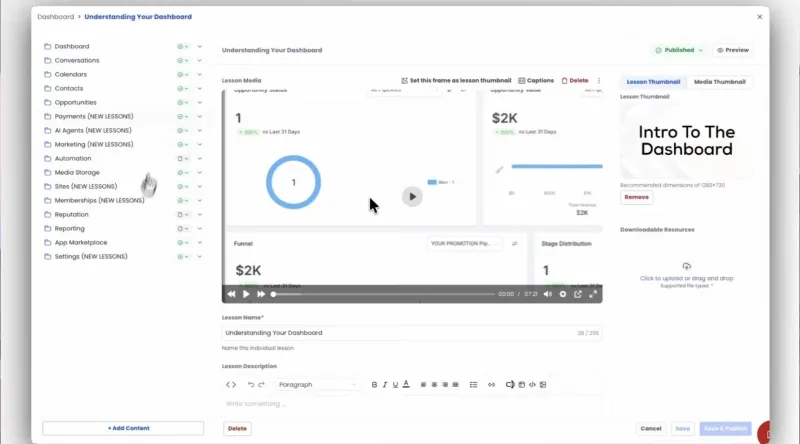
Task: Expand the Contacts category chevron
Action: pos(199,88)
